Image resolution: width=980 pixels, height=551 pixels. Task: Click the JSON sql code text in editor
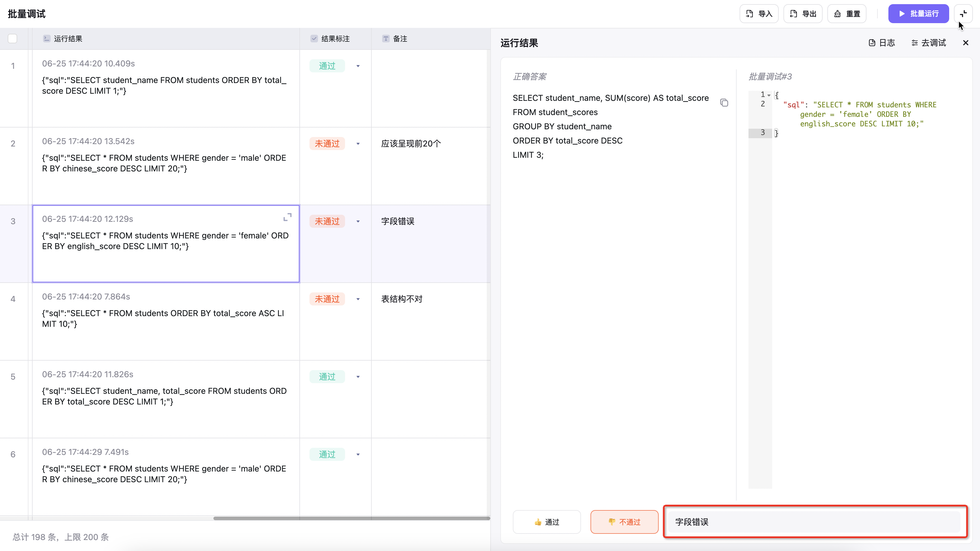(x=859, y=114)
